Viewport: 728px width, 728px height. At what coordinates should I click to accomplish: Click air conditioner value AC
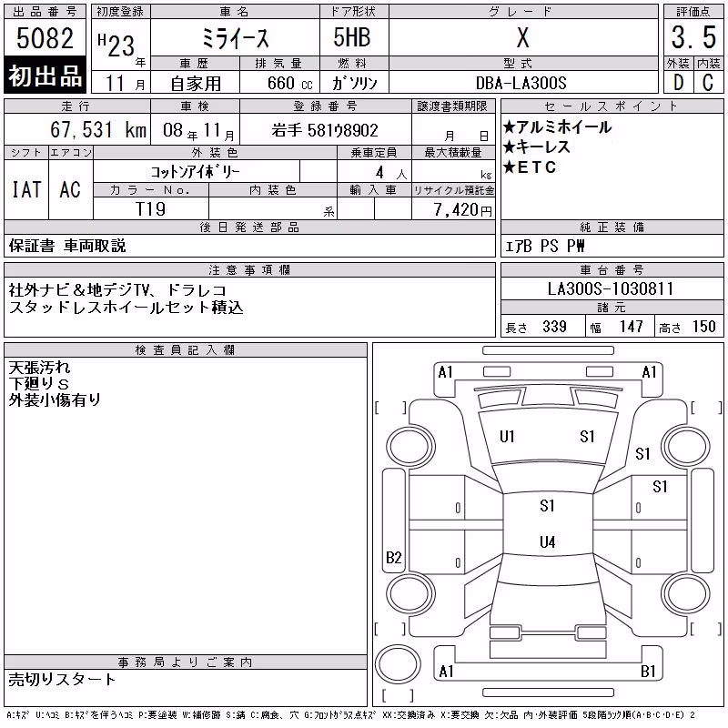click(70, 189)
